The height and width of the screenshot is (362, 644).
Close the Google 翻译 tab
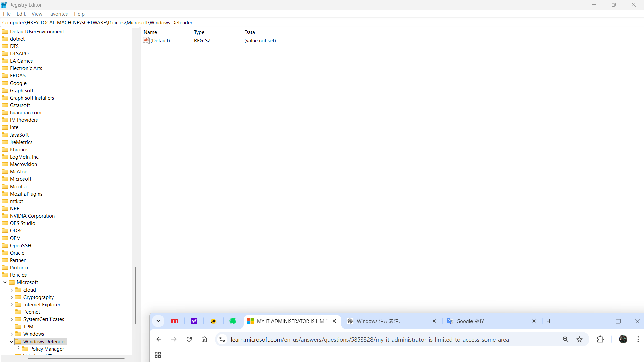[534, 321]
